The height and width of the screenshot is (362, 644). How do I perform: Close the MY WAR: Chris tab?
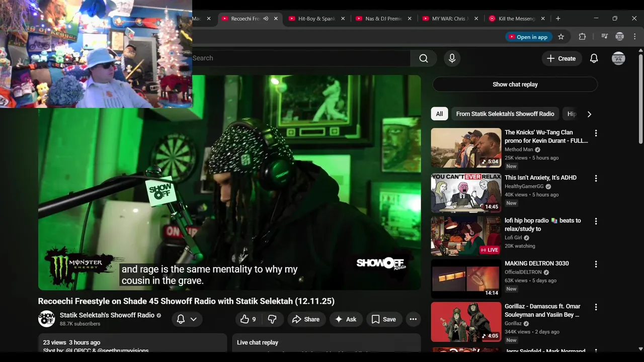click(476, 19)
